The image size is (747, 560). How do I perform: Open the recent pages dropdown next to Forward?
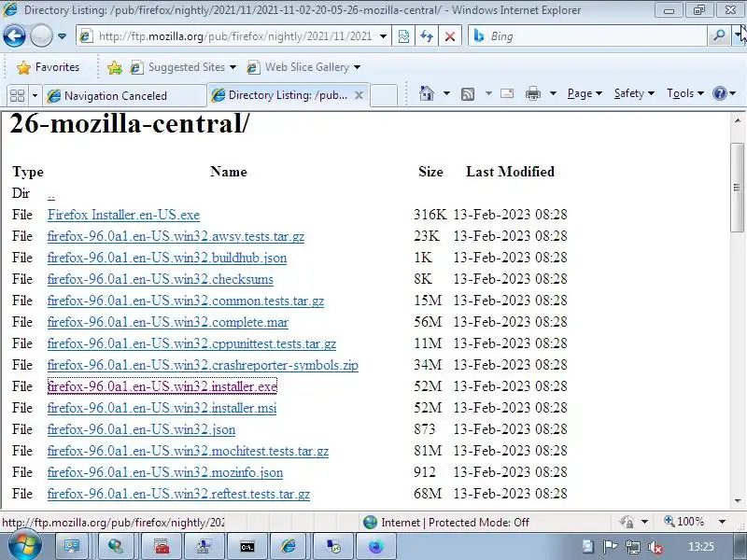[x=62, y=36]
